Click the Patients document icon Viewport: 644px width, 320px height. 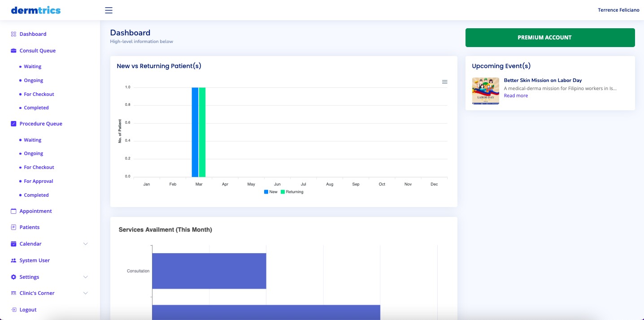(13, 227)
